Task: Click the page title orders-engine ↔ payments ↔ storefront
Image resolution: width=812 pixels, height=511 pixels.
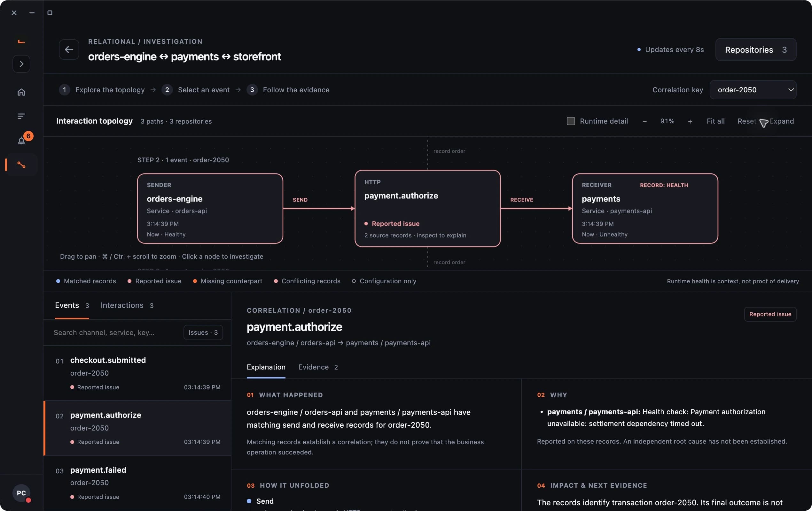Action: [x=184, y=57]
